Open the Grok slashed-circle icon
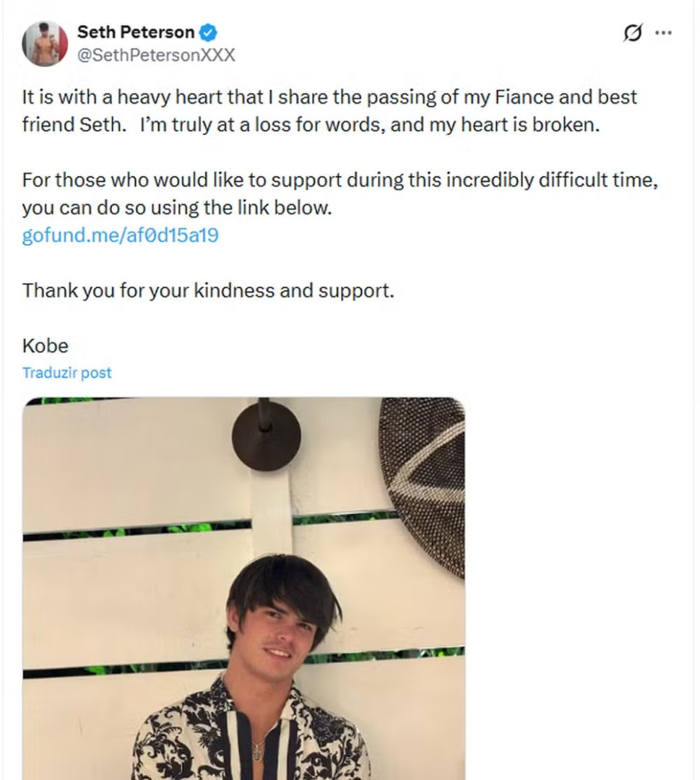 (x=632, y=33)
